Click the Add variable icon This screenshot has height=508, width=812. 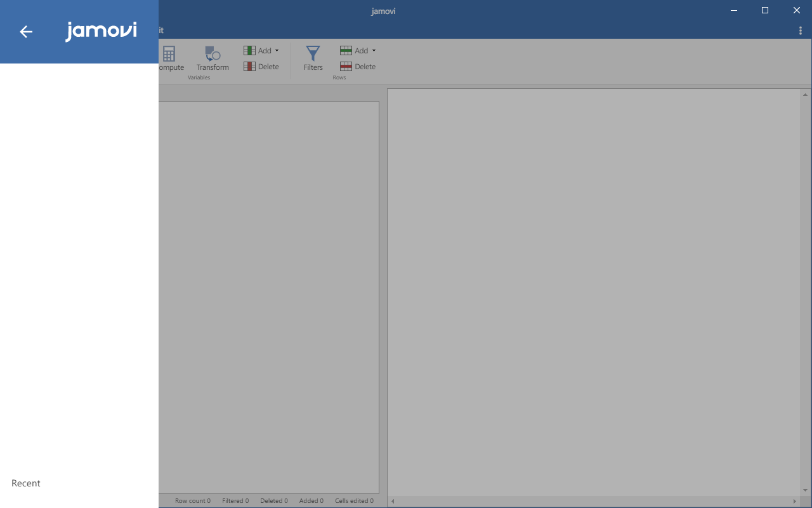(249, 50)
